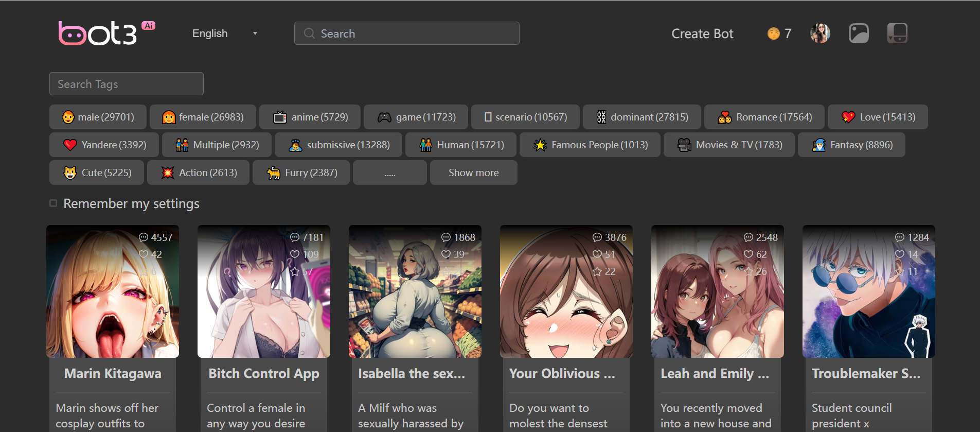Expand the tag list with Show more

(x=473, y=172)
